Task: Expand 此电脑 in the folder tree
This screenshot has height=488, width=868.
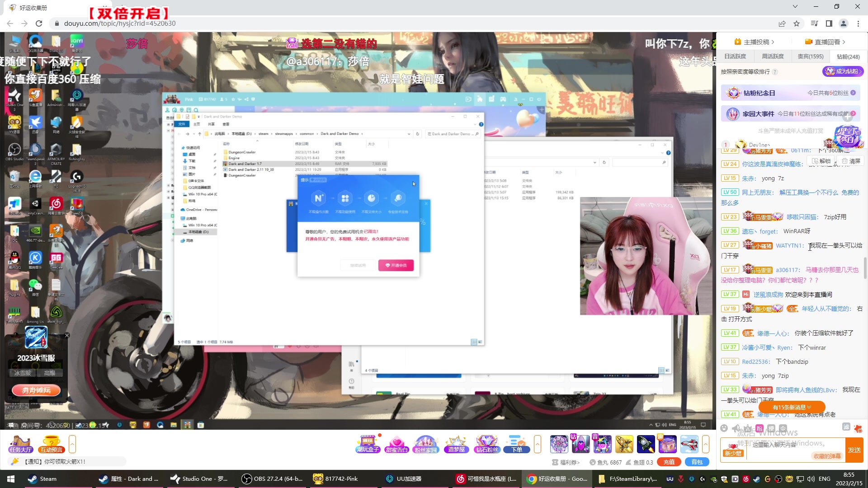Action: coord(184,218)
